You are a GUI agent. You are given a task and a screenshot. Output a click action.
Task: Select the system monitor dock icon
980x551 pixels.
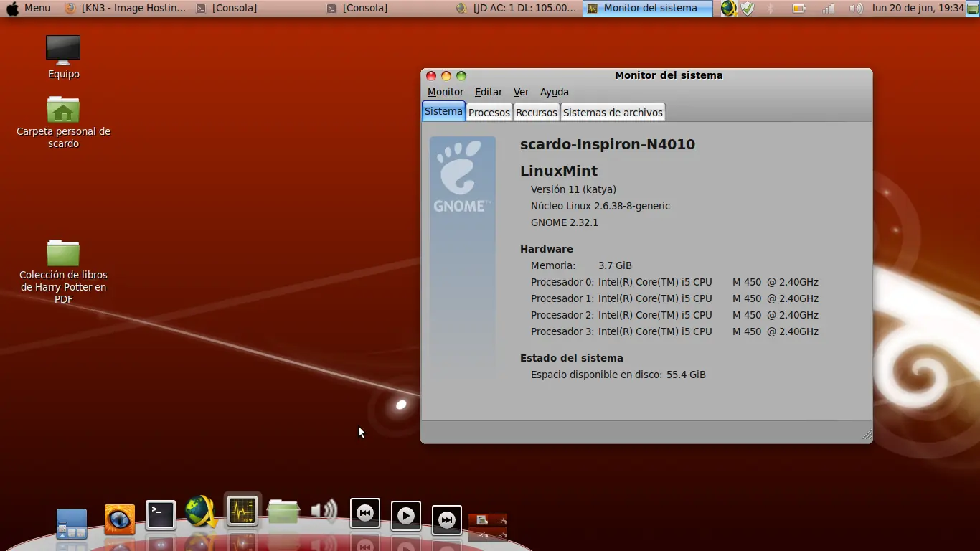point(242,510)
